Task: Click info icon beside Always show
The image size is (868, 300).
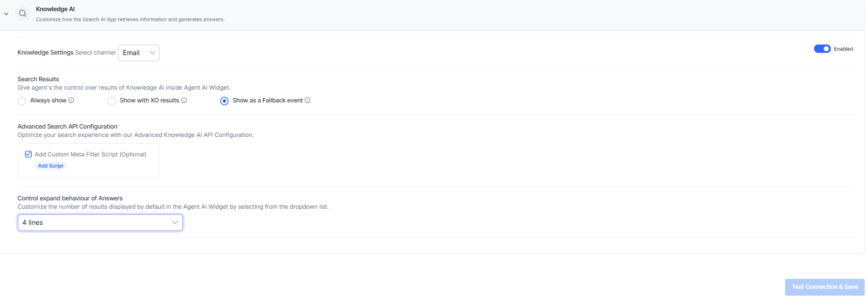Action: click(x=71, y=101)
